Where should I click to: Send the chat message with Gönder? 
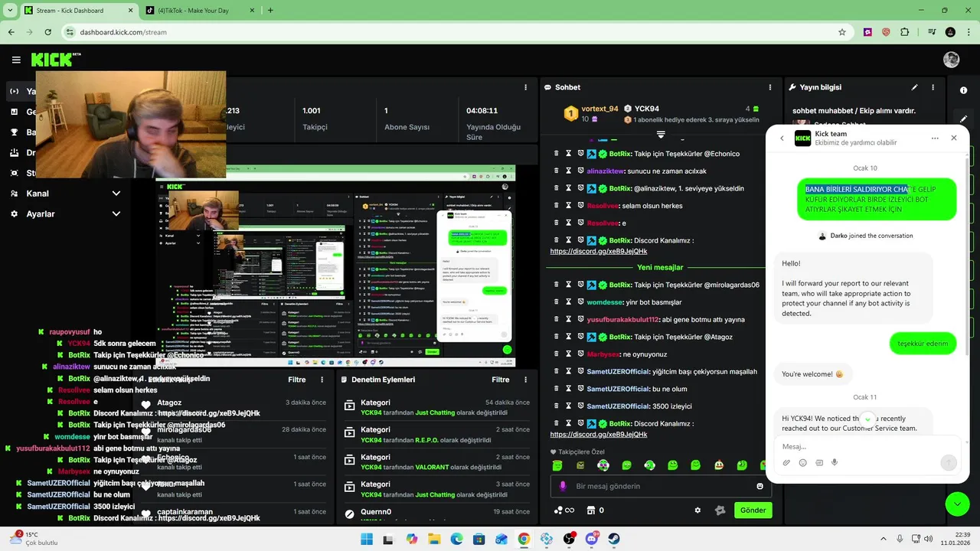(753, 510)
